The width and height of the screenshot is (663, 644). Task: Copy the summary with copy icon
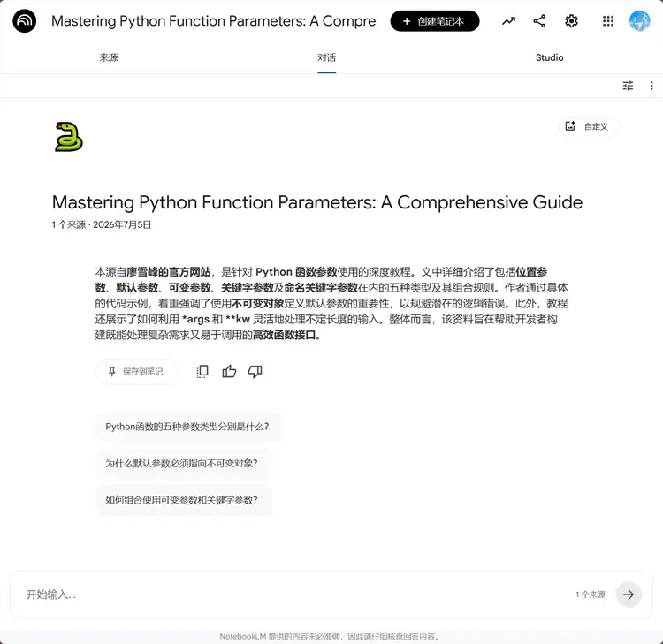pyautogui.click(x=202, y=371)
